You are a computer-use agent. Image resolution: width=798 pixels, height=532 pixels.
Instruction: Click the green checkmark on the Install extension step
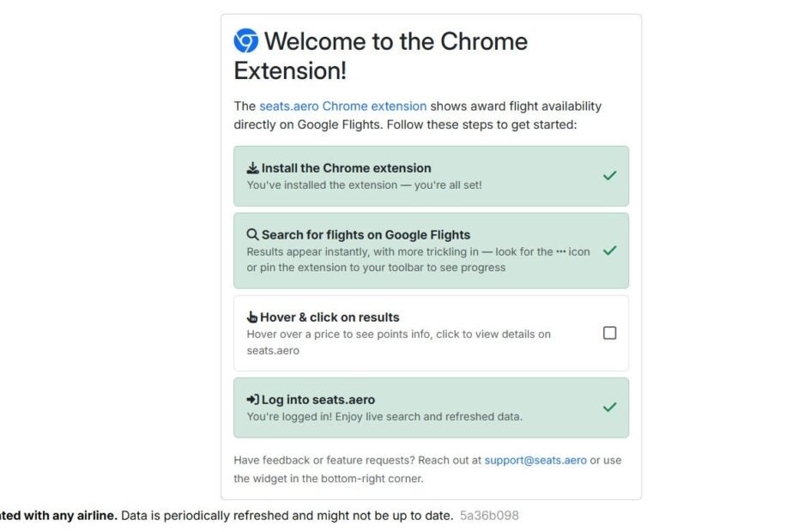click(610, 176)
